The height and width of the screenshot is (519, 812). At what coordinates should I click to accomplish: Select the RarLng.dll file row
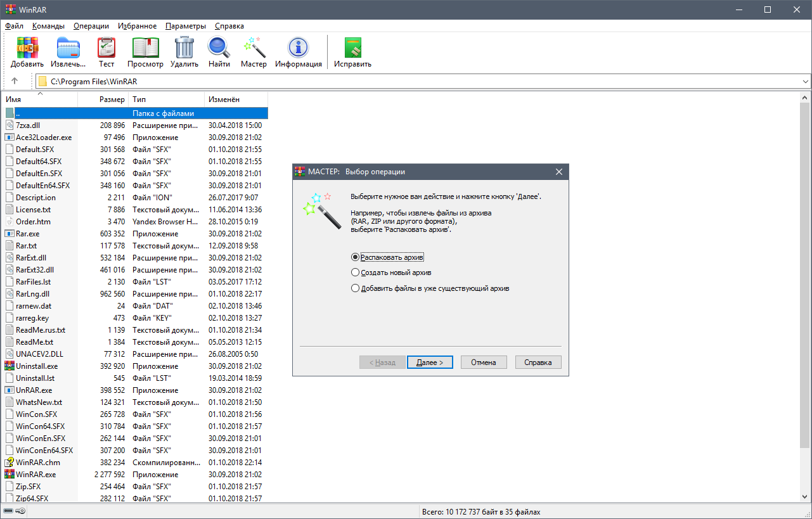(x=136, y=293)
